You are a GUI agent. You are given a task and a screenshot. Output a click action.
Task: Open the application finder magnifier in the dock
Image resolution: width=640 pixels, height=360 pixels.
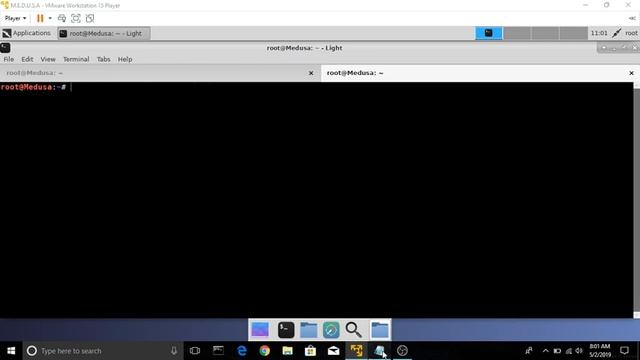(x=353, y=330)
